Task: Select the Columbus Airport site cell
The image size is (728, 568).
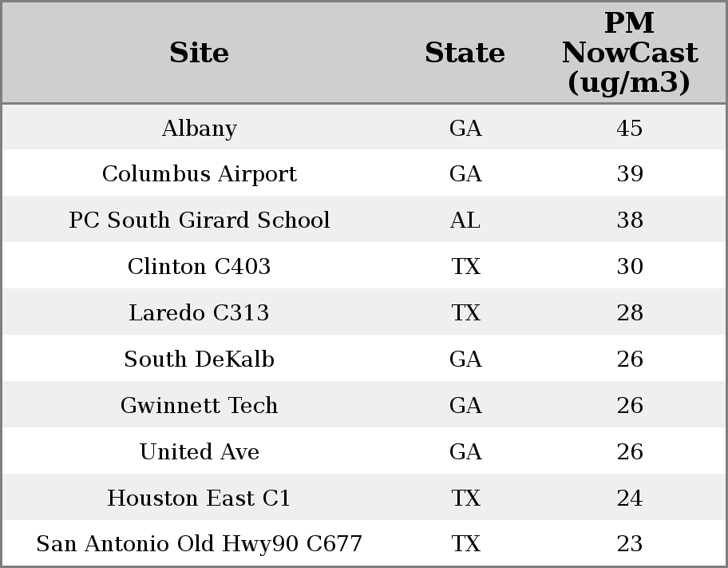Action: [199, 174]
